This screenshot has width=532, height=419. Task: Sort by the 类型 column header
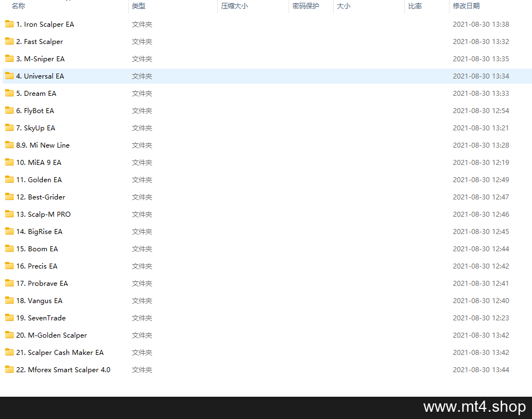pos(138,6)
